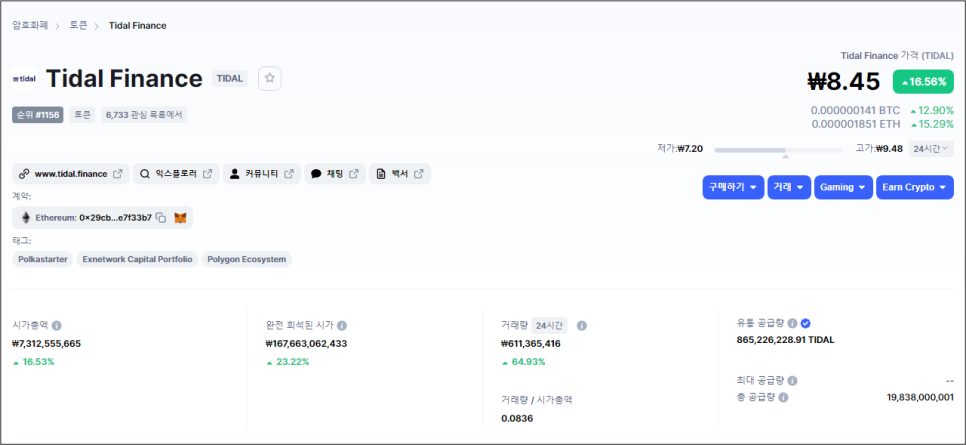The height and width of the screenshot is (445, 966).
Task: Go to 암호화폐 breadcrumb
Action: click(x=30, y=25)
